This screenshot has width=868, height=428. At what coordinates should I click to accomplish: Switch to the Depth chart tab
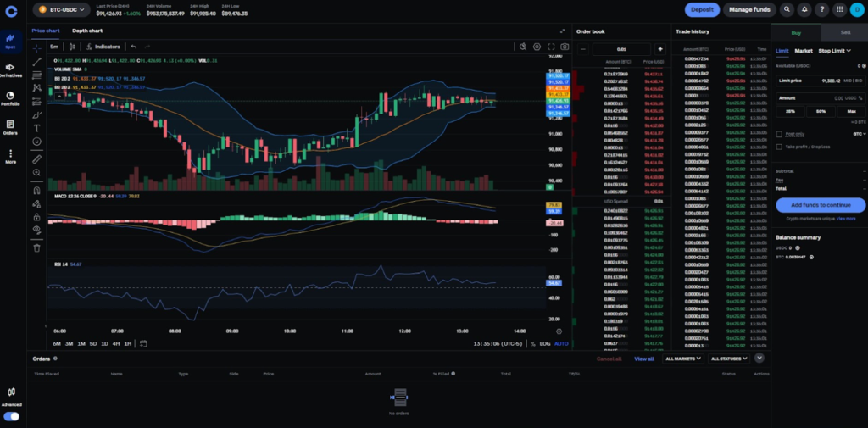87,31
